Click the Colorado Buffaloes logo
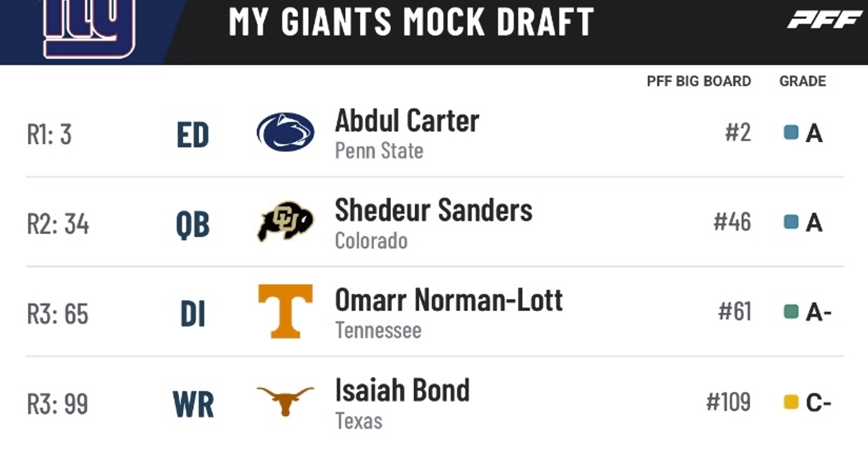 pyautogui.click(x=285, y=221)
